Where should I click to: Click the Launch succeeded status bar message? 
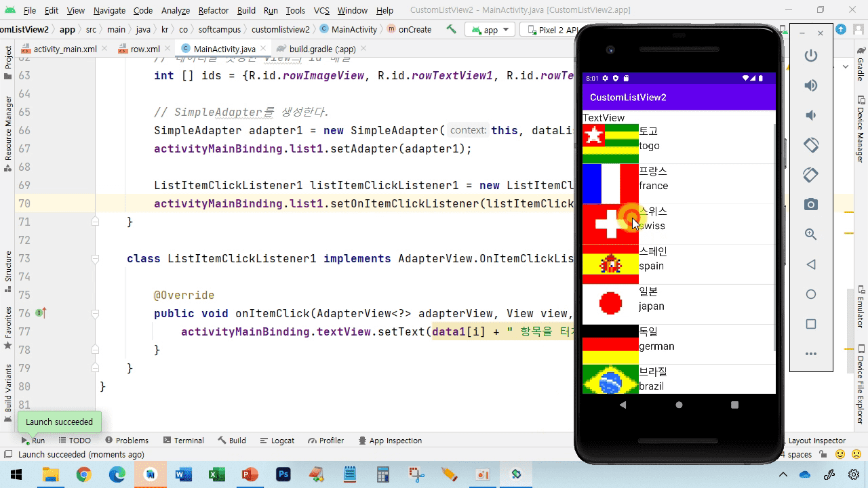81,455
